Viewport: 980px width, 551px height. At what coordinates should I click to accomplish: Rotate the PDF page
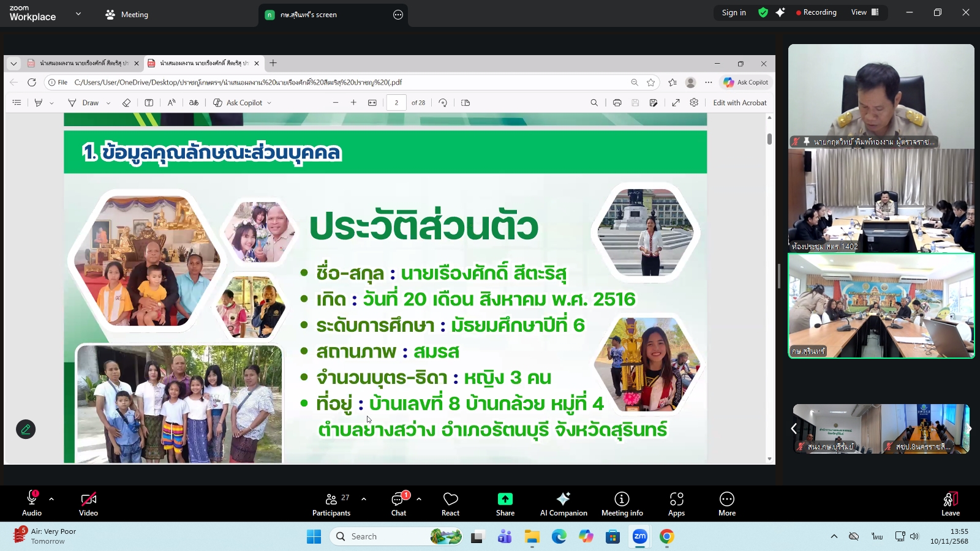click(443, 102)
